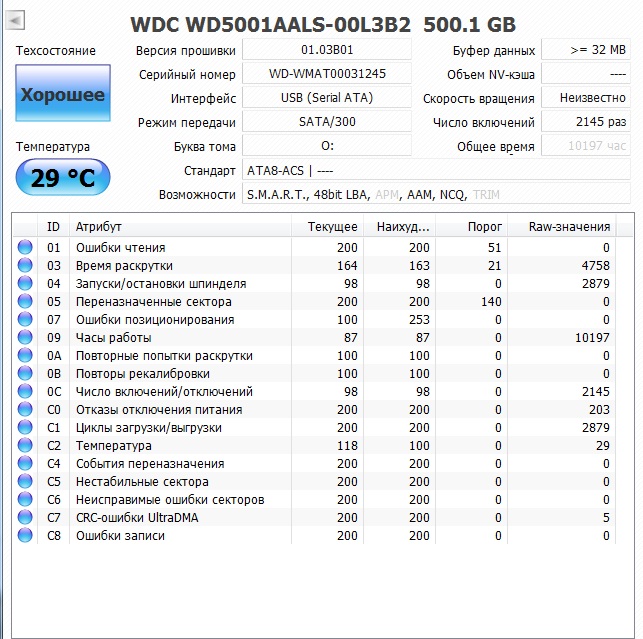Click raw value 4758 of Время раскрутки
Viewport: 643px width, 639px height.
(x=595, y=265)
